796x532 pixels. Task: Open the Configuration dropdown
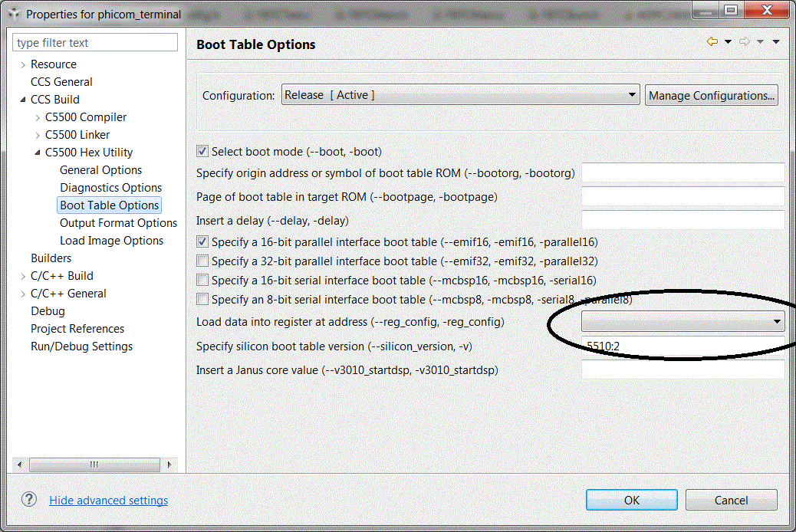pyautogui.click(x=460, y=95)
